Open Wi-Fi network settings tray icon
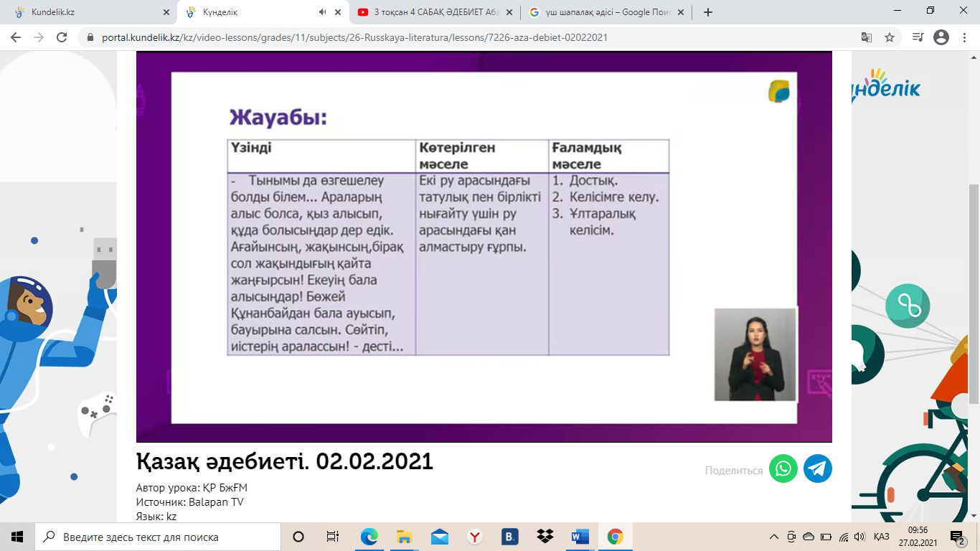 (x=844, y=537)
